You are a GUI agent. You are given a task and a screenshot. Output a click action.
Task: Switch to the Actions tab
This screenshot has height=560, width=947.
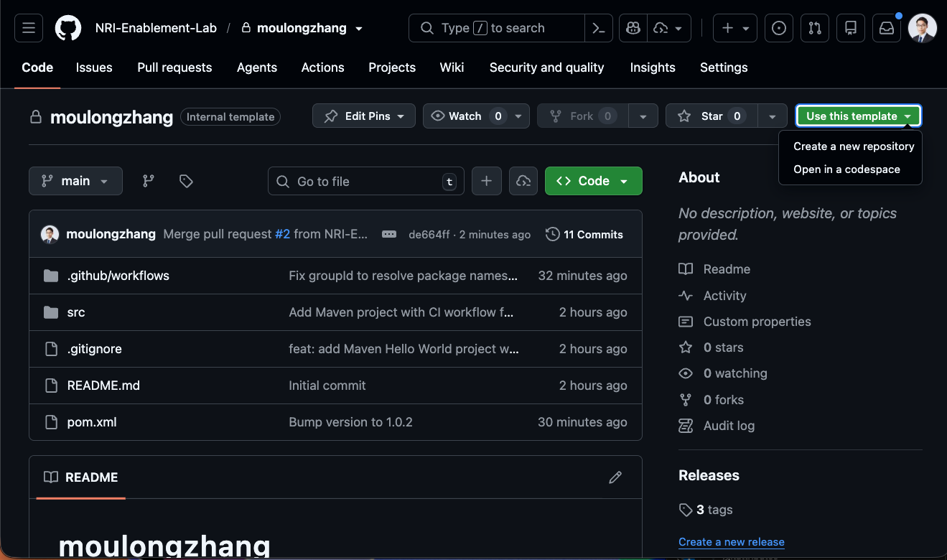click(x=322, y=67)
